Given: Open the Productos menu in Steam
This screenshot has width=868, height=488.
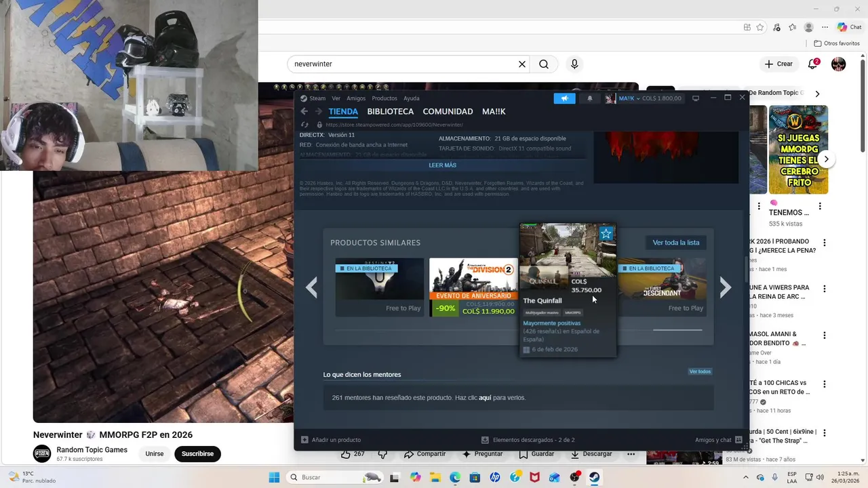Looking at the screenshot, I should 384,98.
